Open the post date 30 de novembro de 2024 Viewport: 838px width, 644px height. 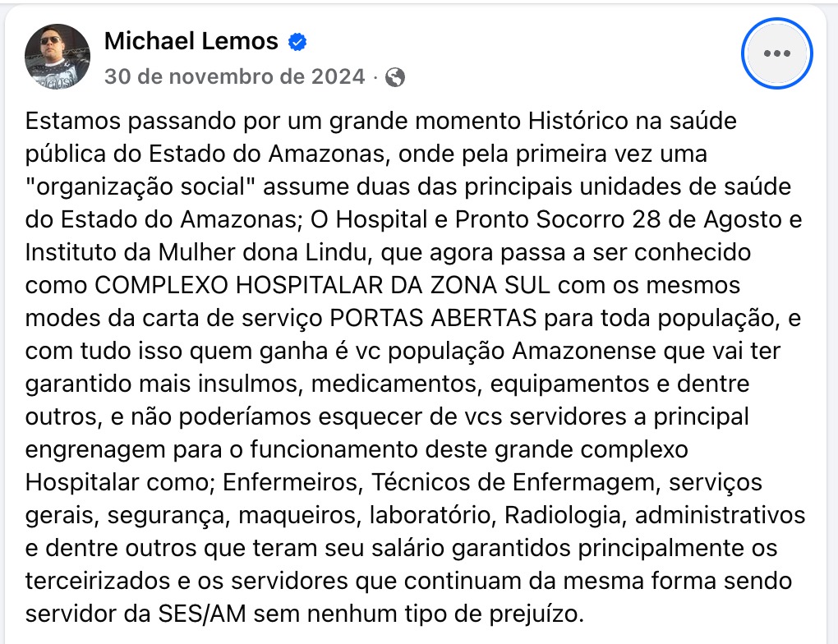coord(234,77)
